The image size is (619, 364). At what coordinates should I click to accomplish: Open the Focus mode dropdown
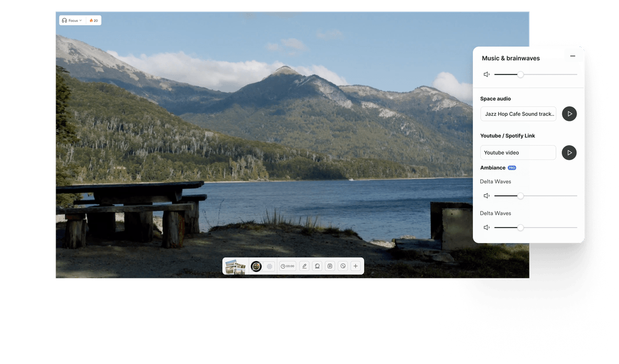[x=75, y=20]
